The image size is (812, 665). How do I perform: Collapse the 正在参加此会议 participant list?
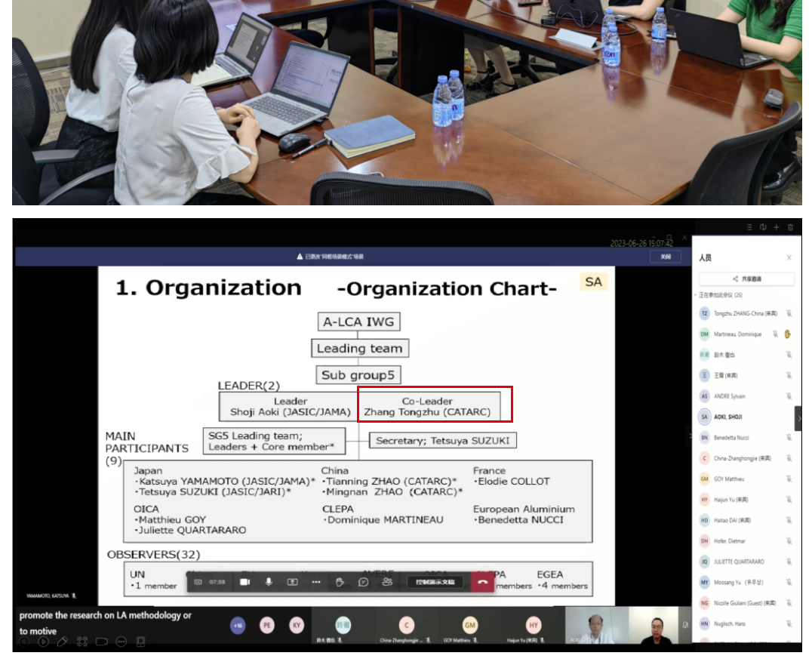click(697, 295)
